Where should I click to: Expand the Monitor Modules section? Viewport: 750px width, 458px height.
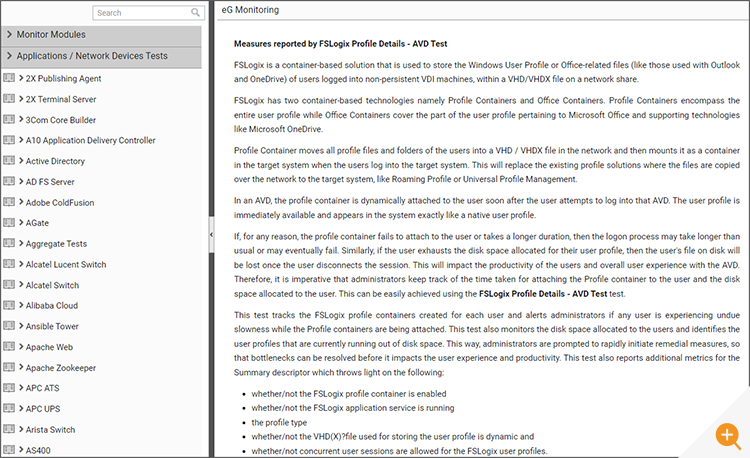(101, 35)
